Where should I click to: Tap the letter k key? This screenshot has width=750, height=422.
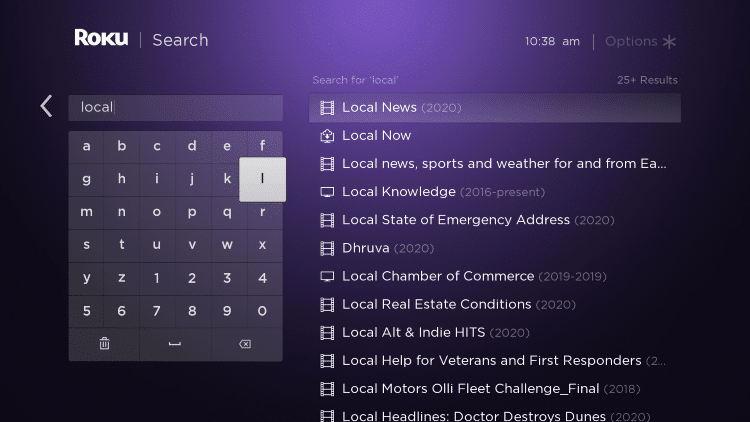click(x=227, y=179)
